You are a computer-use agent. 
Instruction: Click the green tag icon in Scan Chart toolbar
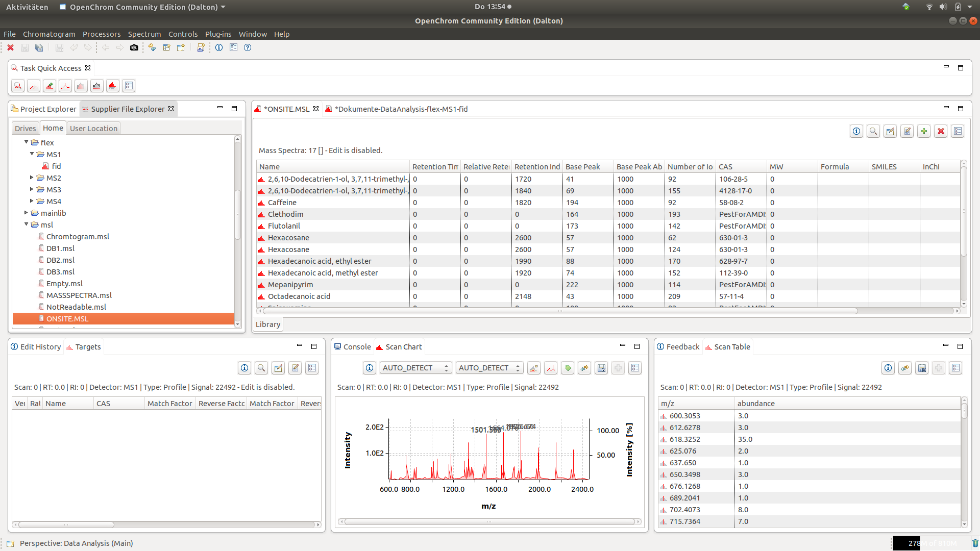tap(568, 368)
